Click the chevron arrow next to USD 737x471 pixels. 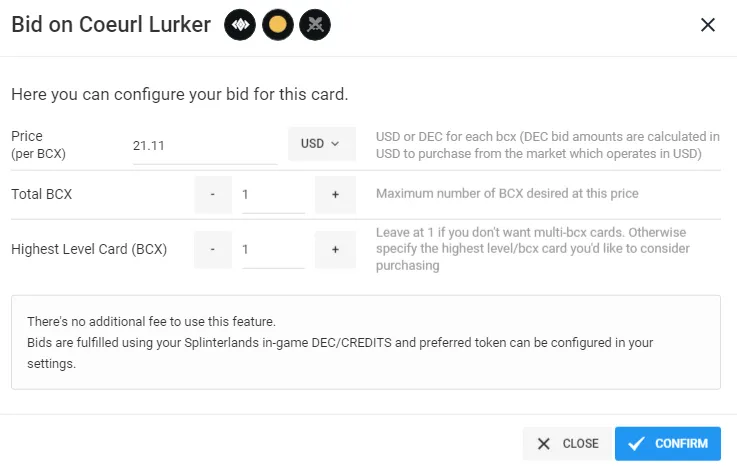point(335,144)
